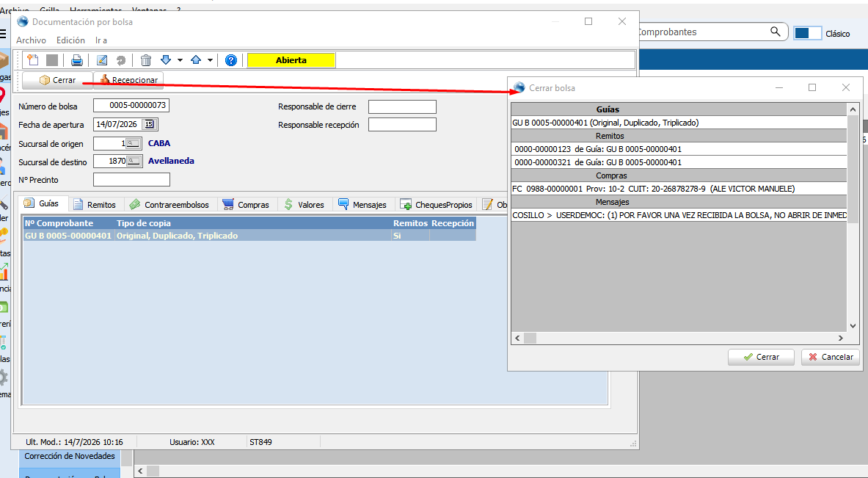Screen dimensions: 868x478
Task: Switch to the Mensajes tab
Action: click(x=362, y=204)
